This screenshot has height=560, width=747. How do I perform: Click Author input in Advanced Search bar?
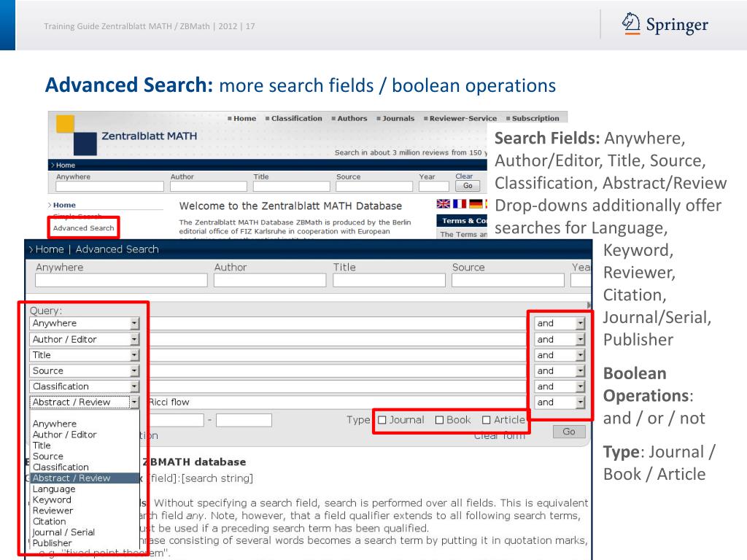point(270,281)
